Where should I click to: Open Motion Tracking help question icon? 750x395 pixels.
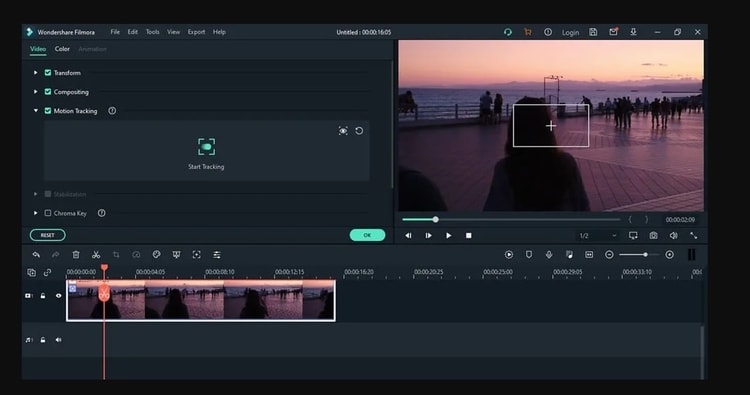point(112,111)
